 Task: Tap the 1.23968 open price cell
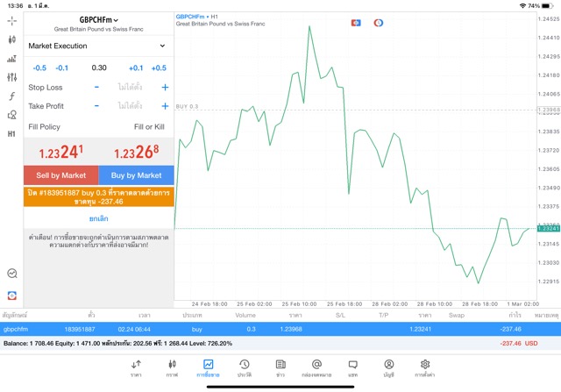[x=291, y=329]
